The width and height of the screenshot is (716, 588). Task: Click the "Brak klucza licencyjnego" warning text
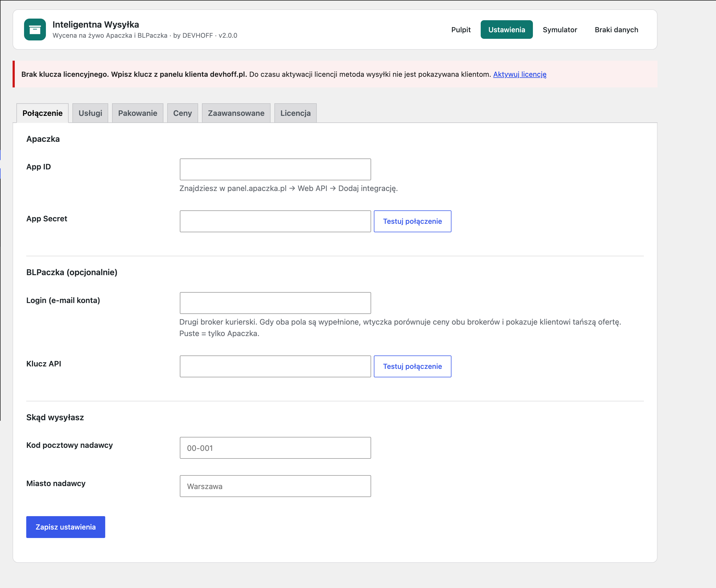(x=134, y=74)
